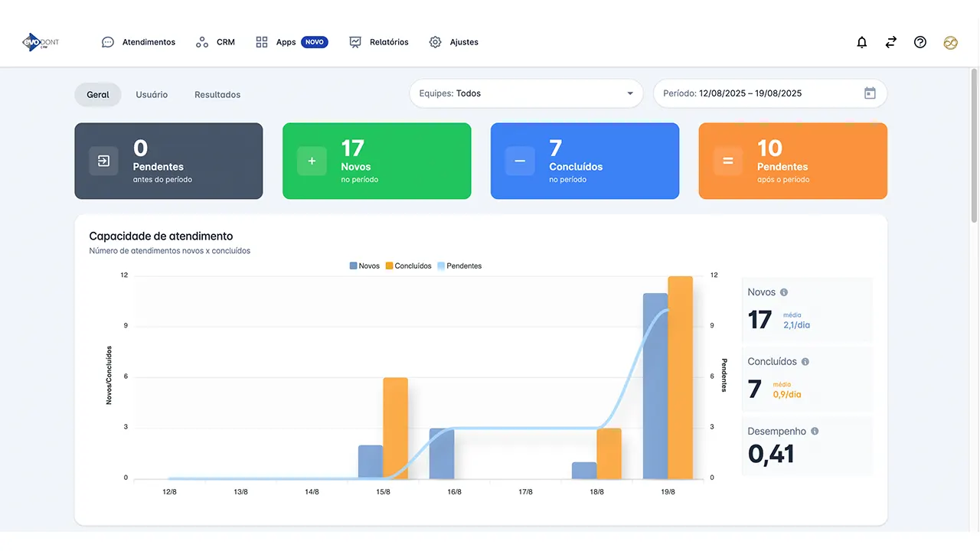Viewport: 980px width, 551px height.
Task: Click the calendar icon in Período field
Action: tap(870, 93)
